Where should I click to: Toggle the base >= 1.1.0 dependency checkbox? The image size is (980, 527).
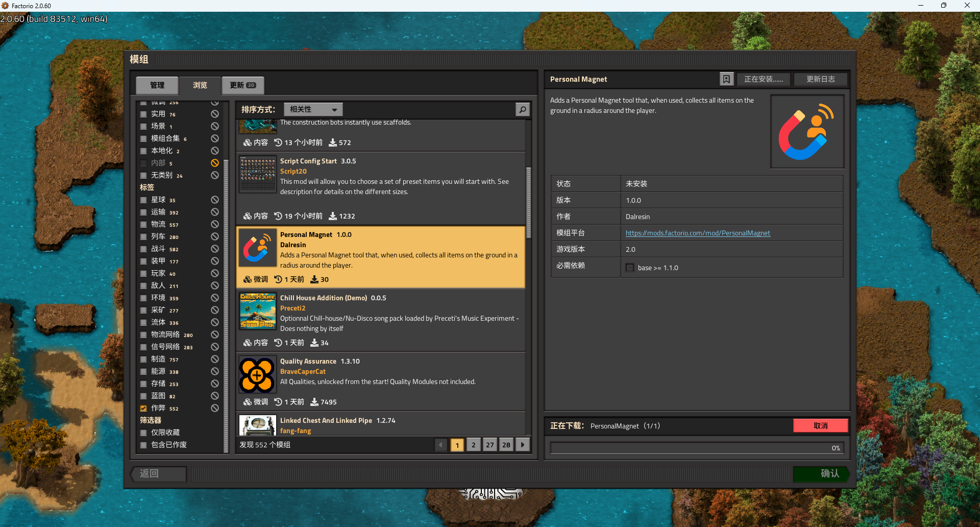(630, 268)
